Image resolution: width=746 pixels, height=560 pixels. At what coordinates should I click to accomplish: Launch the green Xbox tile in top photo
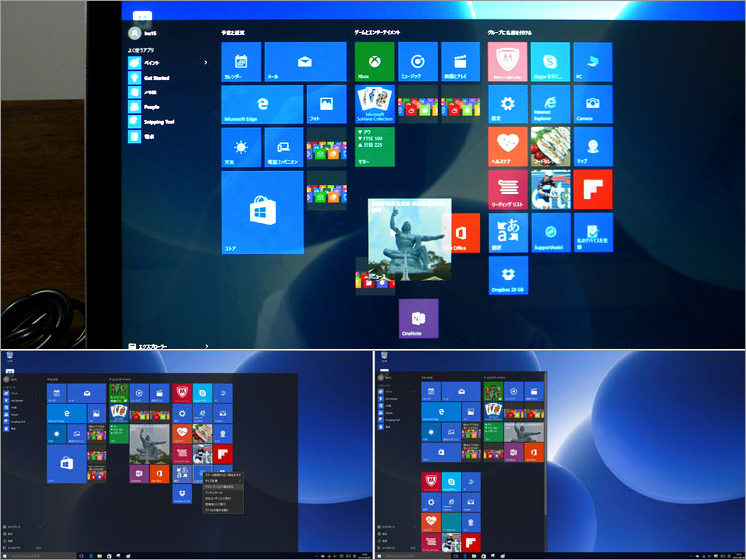point(374,62)
